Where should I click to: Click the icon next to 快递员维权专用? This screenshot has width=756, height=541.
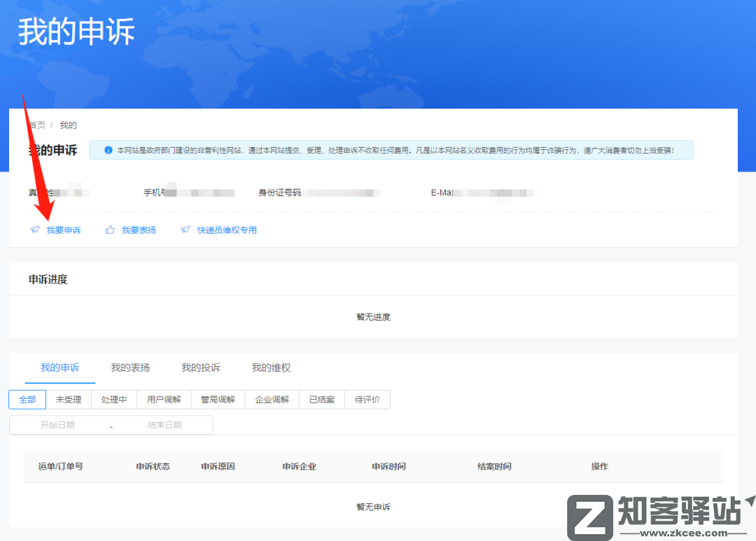coord(185,230)
